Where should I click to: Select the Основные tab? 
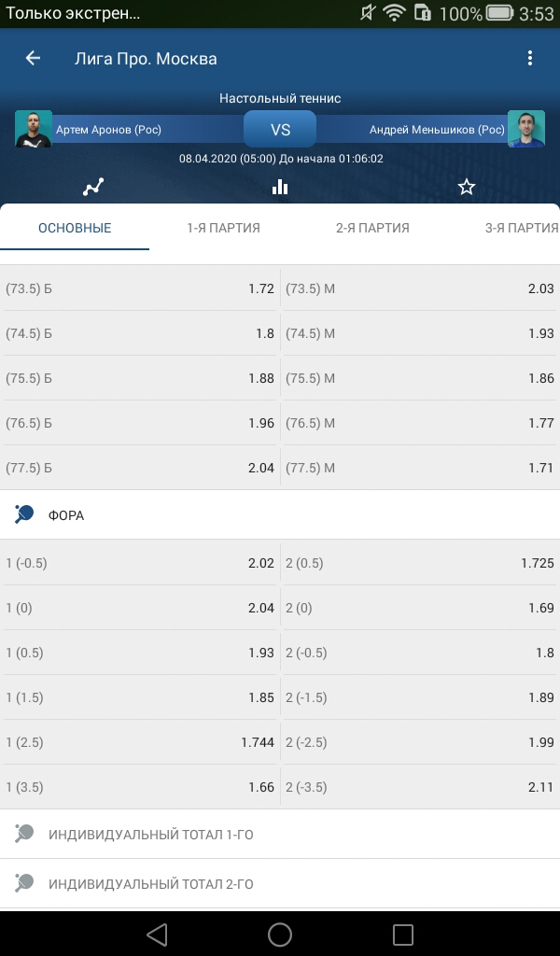click(x=75, y=228)
